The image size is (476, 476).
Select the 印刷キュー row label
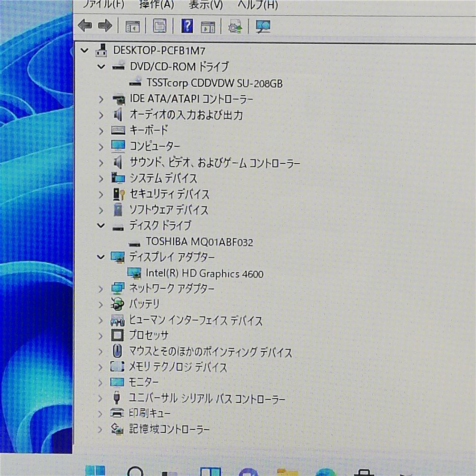[x=149, y=414]
